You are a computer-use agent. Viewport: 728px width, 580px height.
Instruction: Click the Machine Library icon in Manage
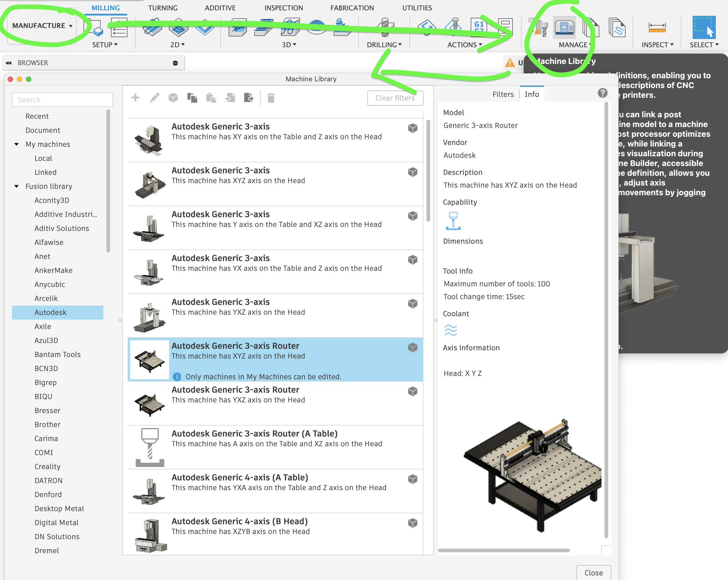coord(565,27)
